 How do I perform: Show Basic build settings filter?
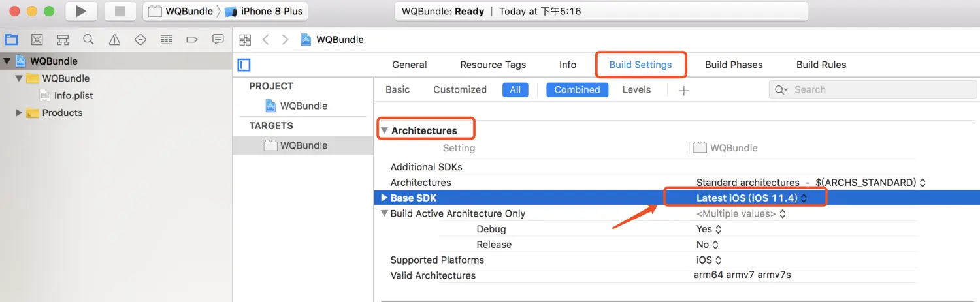point(398,90)
